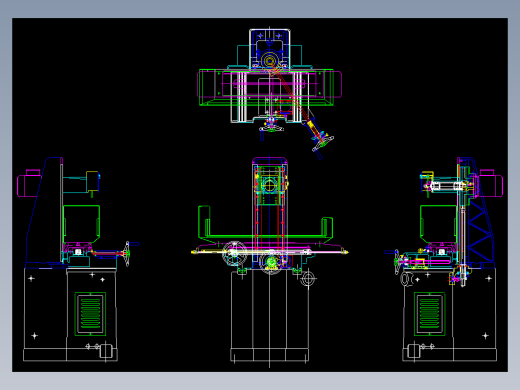Select the top plan view of the machine
The width and height of the screenshot is (520, 390).
269,93
